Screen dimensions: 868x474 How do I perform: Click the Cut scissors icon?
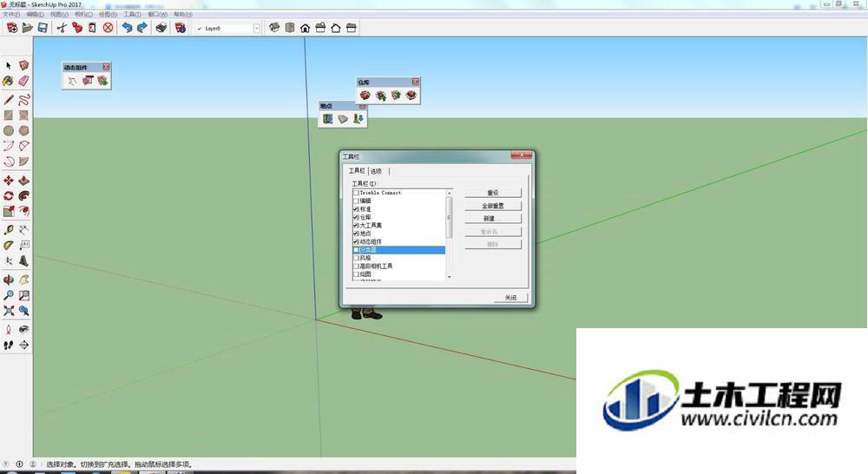tap(62, 28)
